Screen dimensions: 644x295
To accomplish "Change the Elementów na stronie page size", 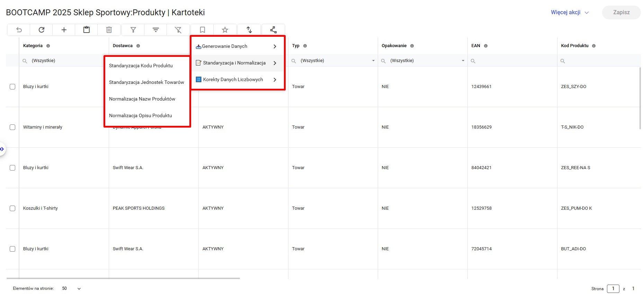I will [71, 288].
